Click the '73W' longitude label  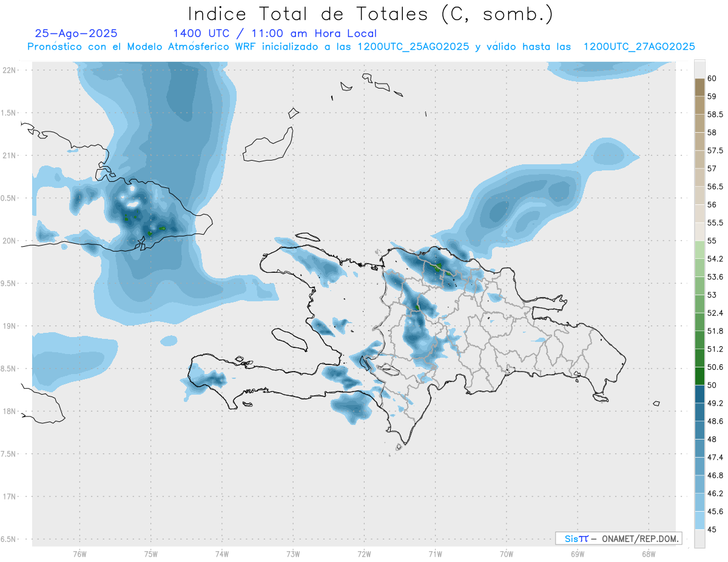(293, 554)
